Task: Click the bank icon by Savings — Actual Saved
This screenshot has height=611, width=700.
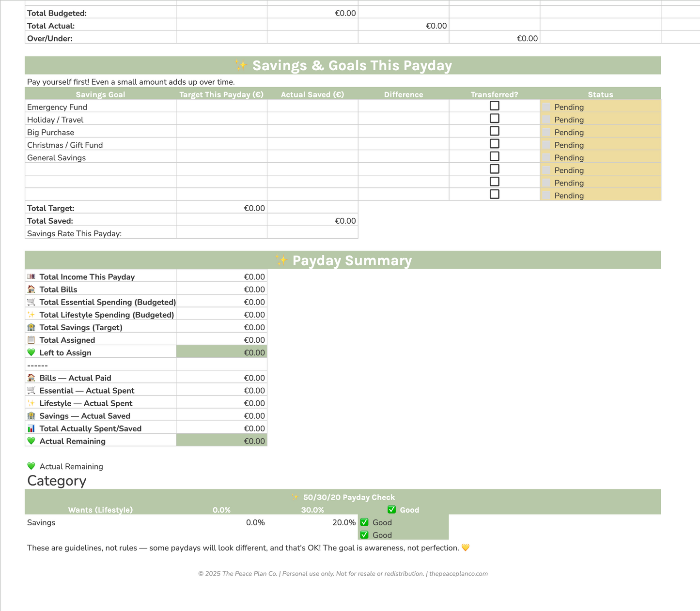Action: coord(31,415)
